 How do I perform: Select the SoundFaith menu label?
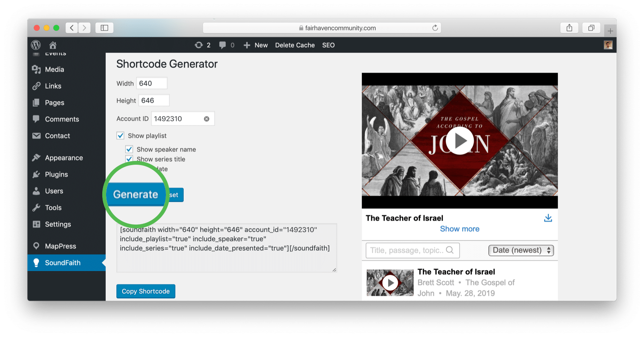[63, 263]
